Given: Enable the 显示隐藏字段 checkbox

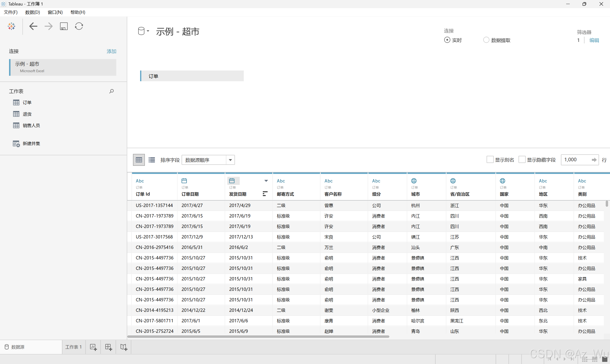Looking at the screenshot, I should (522, 160).
